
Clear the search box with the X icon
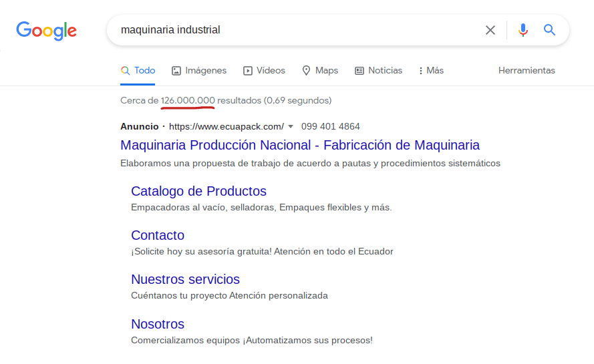pos(490,30)
